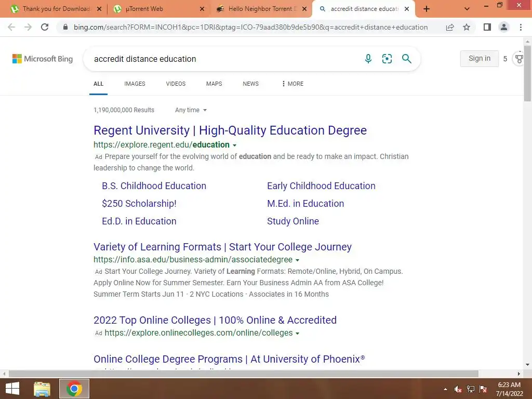The height and width of the screenshot is (399, 532).
Task: Go to Microsoft Bing logo homepage
Action: pyautogui.click(x=43, y=59)
